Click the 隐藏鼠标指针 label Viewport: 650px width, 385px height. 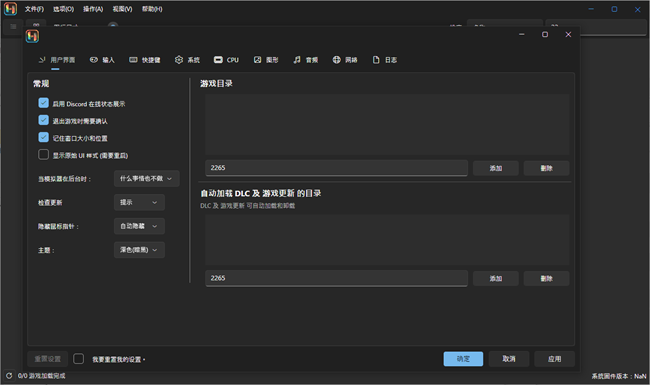click(58, 227)
